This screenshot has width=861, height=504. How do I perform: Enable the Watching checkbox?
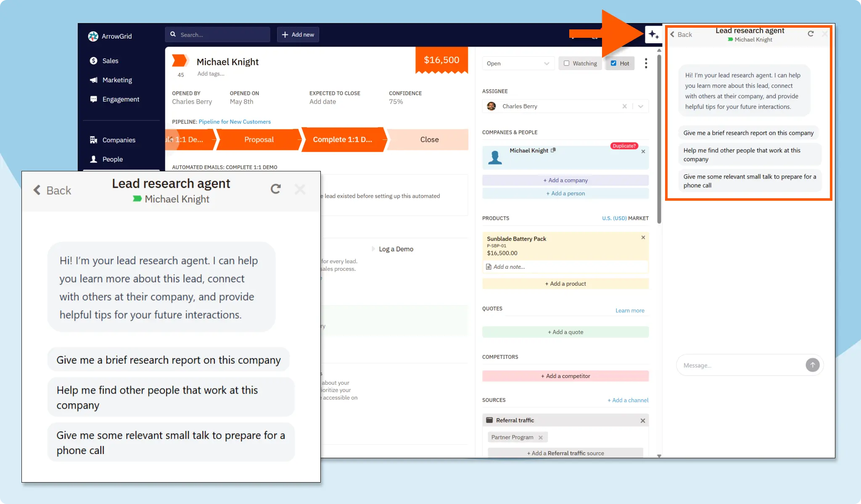[x=567, y=63]
